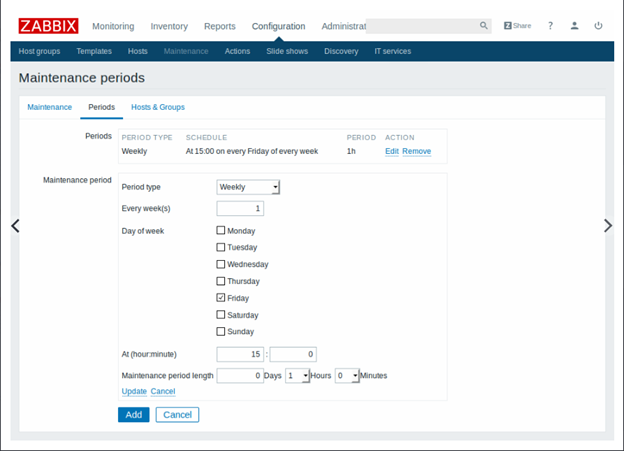The width and height of the screenshot is (624, 451).
Task: Click the power logout icon
Action: (x=598, y=26)
